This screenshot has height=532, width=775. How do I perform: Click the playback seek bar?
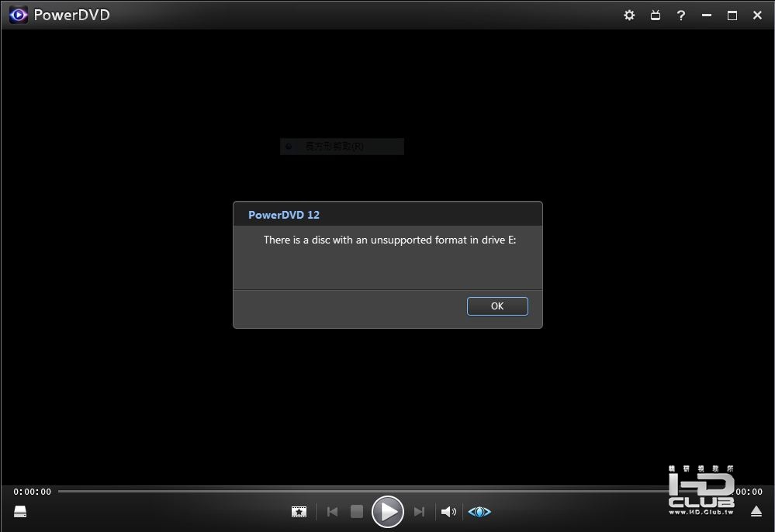click(363, 491)
